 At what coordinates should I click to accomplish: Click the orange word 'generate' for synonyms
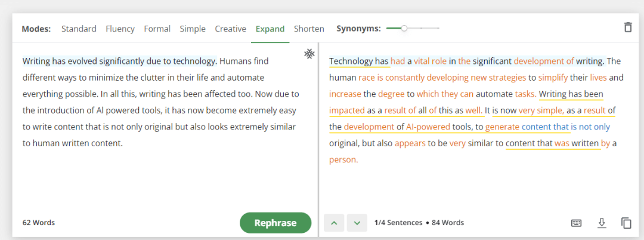click(x=502, y=127)
